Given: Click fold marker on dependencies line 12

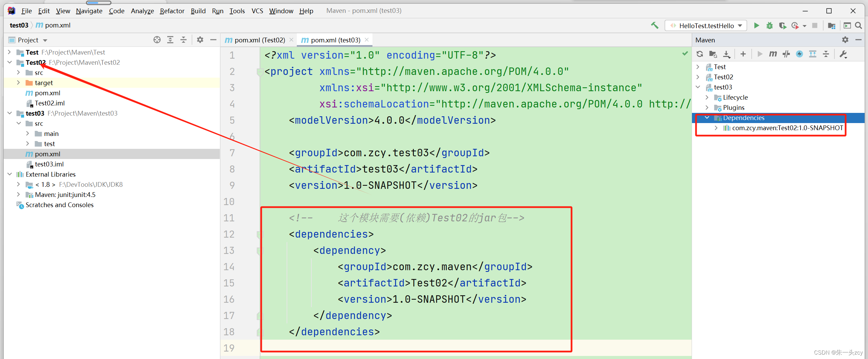Looking at the screenshot, I should click(259, 234).
